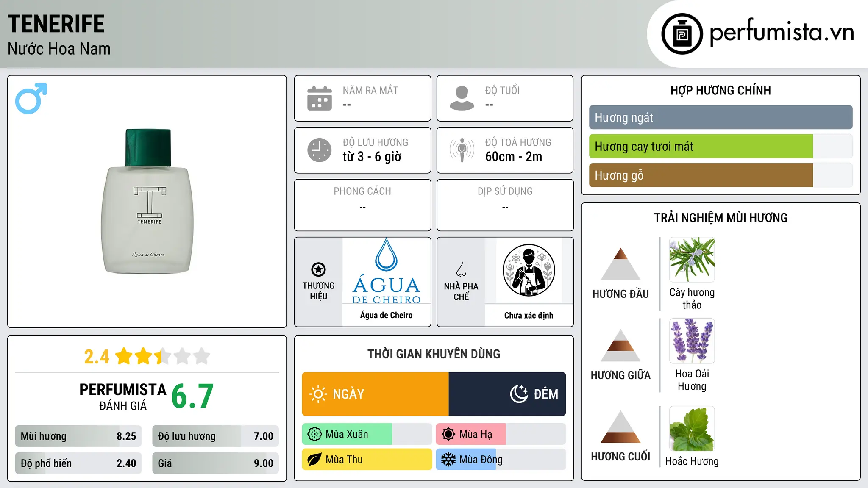Click the blue male gender symbol
The height and width of the screenshot is (488, 868).
[x=31, y=98]
